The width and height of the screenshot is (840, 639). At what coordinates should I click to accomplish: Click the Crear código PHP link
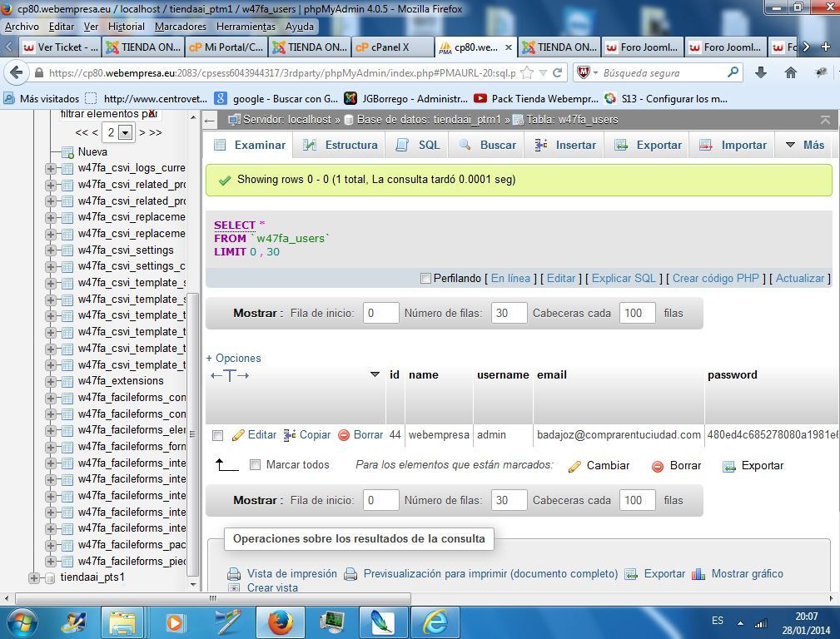716,279
